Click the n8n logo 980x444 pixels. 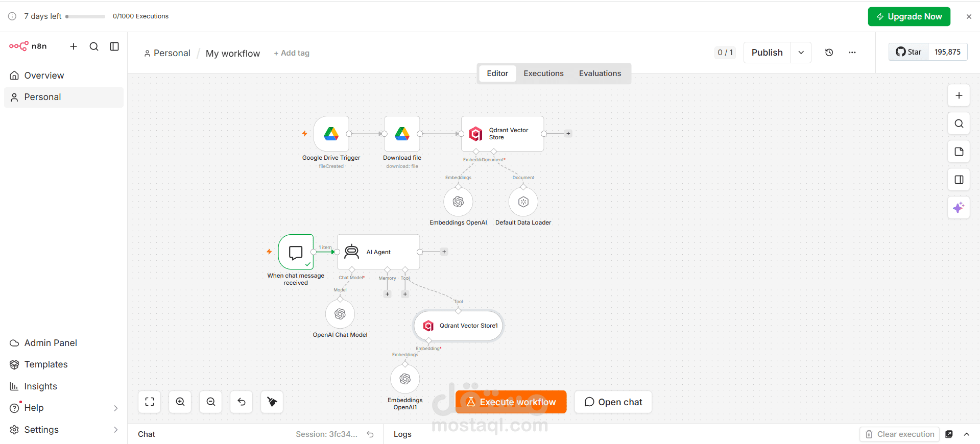click(x=28, y=46)
